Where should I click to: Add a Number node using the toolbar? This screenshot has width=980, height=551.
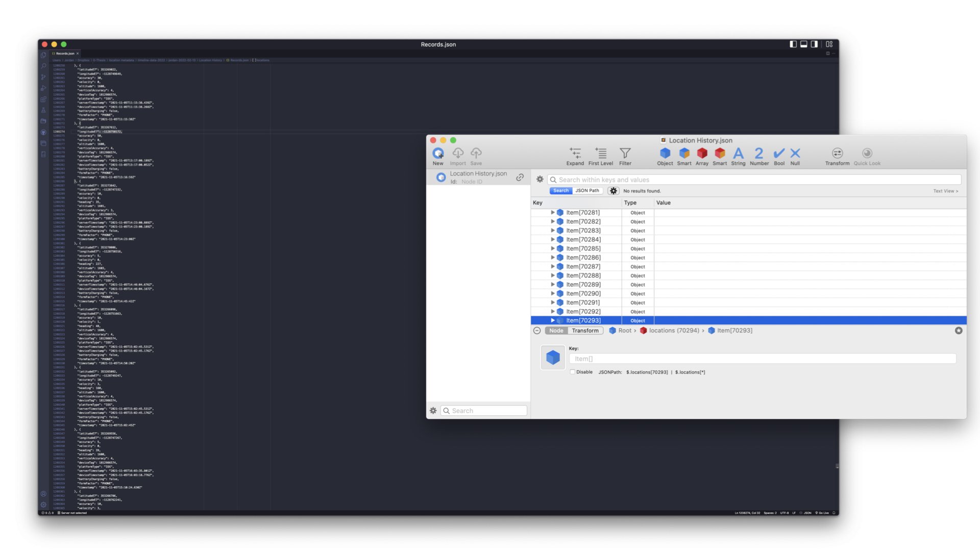coord(759,154)
